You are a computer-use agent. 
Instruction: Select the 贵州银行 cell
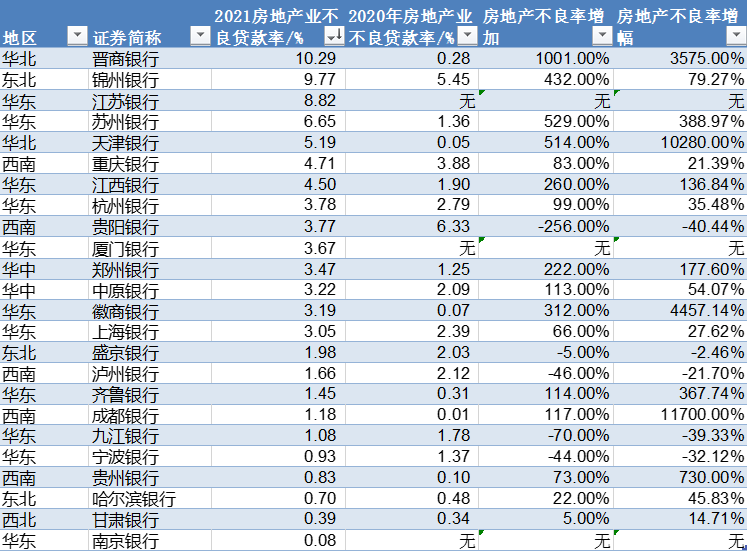pyautogui.click(x=150, y=477)
